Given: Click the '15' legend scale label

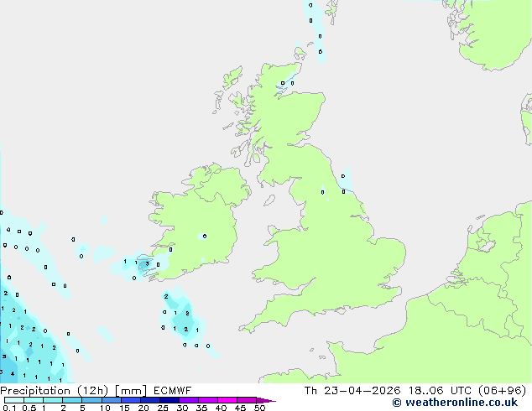Looking at the screenshot, I should pyautogui.click(x=124, y=408).
